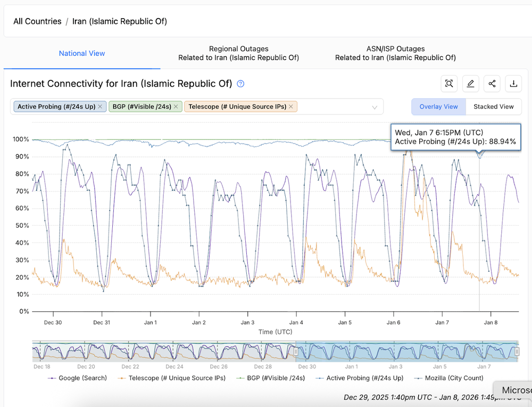Open the Regional Outages tab
The width and height of the screenshot is (532, 407).
(x=238, y=53)
